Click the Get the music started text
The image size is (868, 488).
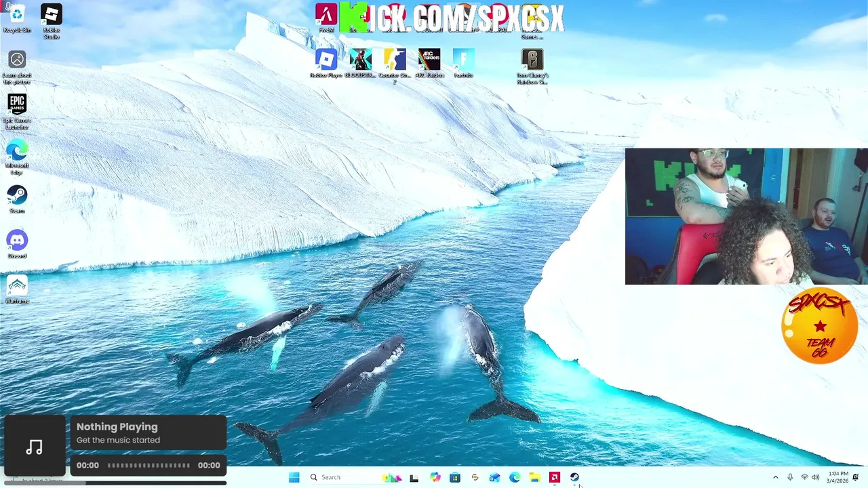point(118,440)
